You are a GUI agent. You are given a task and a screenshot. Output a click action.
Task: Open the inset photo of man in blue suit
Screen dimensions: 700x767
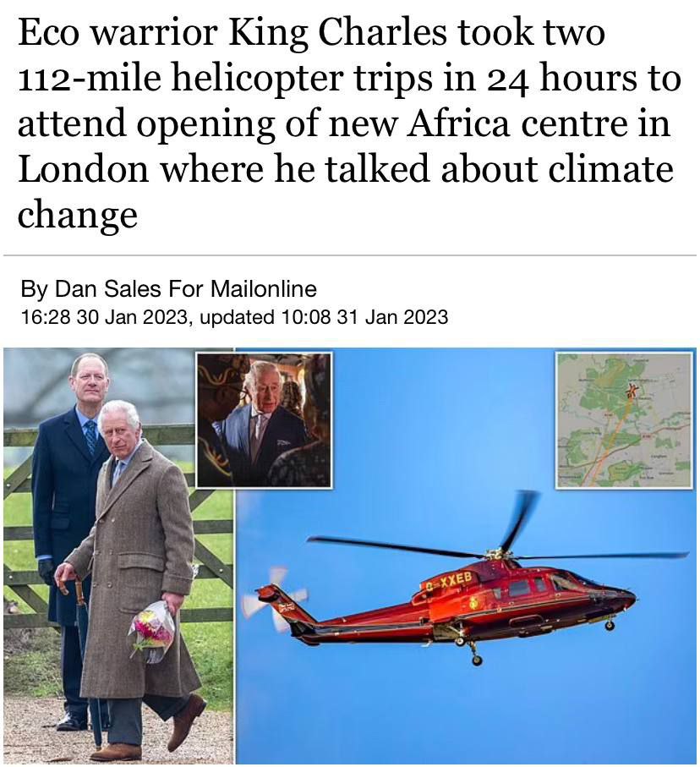tap(264, 420)
